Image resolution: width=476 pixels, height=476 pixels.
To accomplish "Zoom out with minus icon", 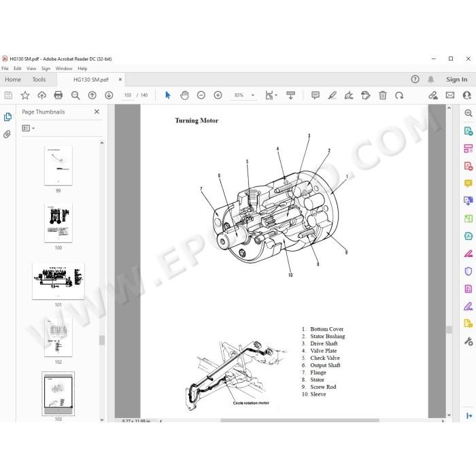I will pos(201,95).
